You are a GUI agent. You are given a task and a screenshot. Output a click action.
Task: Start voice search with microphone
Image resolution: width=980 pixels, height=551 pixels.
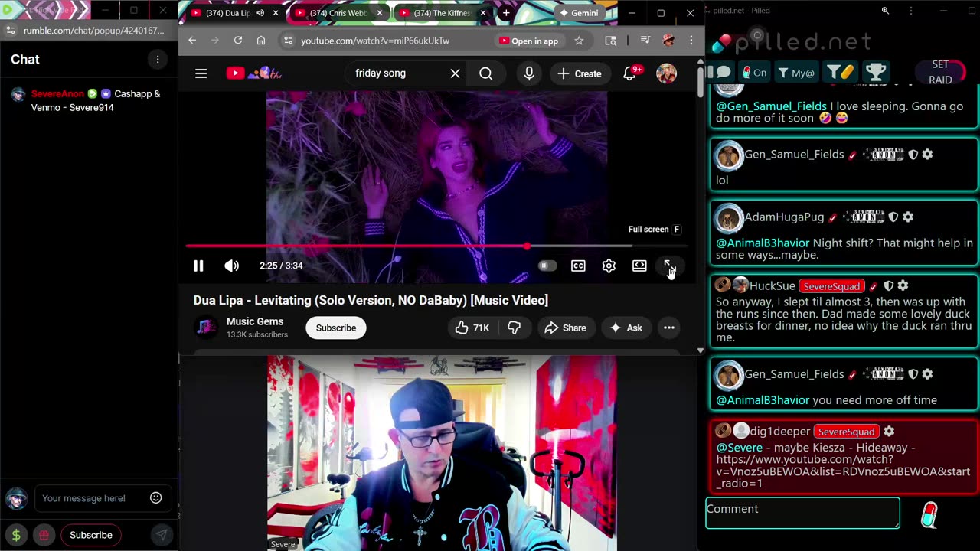click(x=529, y=73)
